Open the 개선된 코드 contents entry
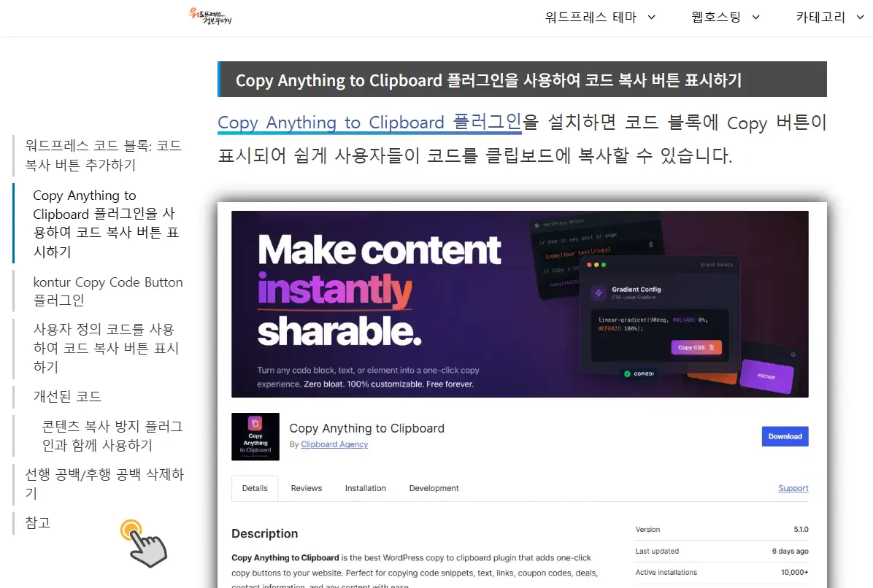Screen dimensions: 873x588 pos(67,396)
